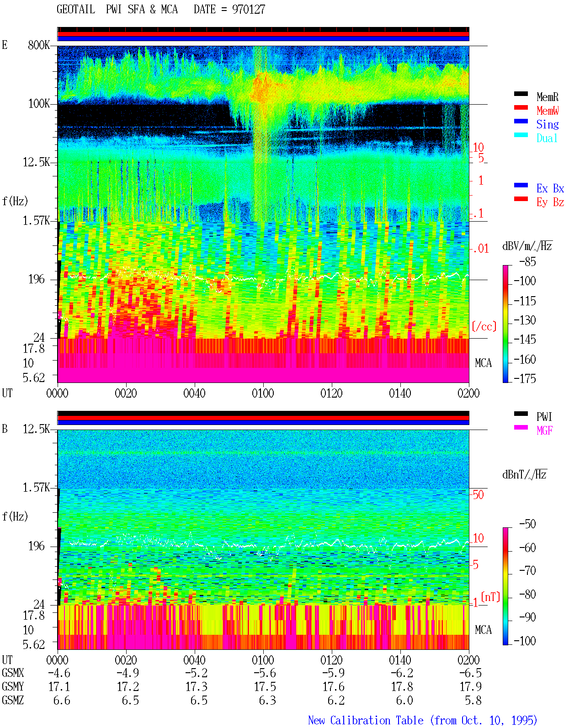Click the dBnT color scale bar
Viewport: 585px width, 728px height.
coord(505,586)
